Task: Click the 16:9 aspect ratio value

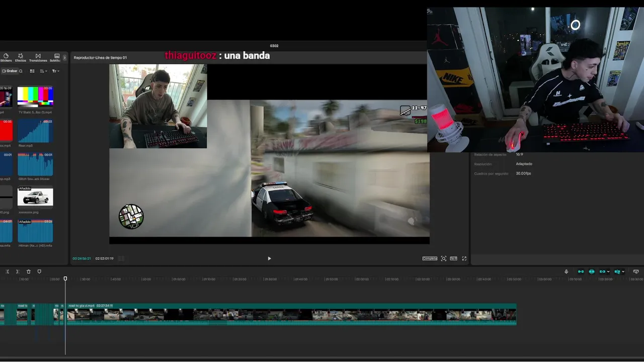Action: (519, 154)
